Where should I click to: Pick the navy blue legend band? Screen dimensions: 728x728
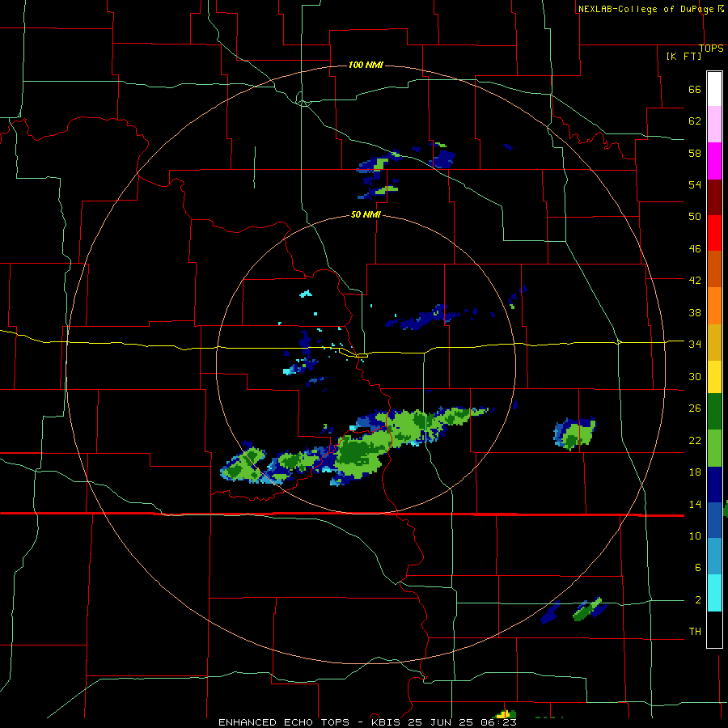714,485
